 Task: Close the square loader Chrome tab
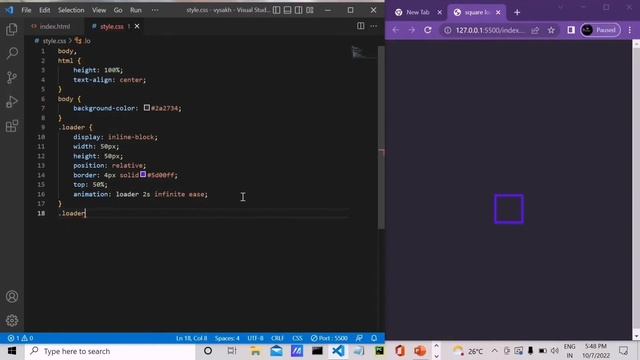coord(498,12)
